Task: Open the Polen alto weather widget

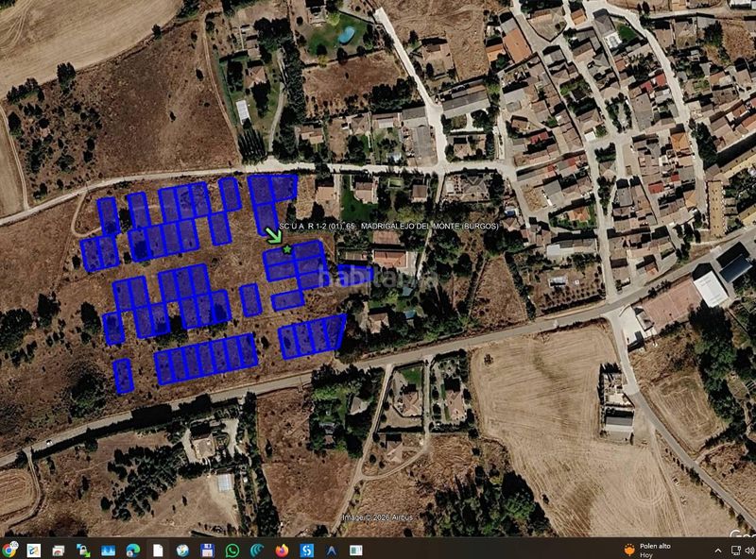Action: [x=647, y=550]
